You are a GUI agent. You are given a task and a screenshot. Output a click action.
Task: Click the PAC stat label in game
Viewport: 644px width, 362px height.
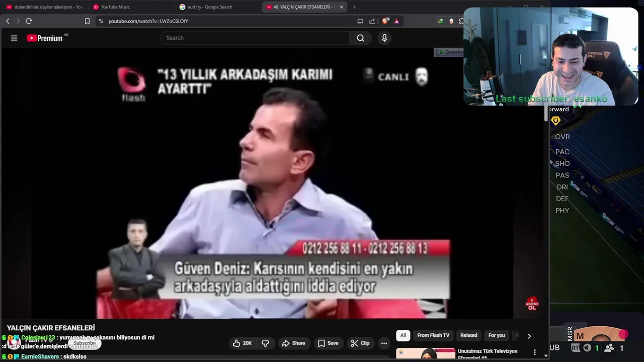tap(562, 152)
